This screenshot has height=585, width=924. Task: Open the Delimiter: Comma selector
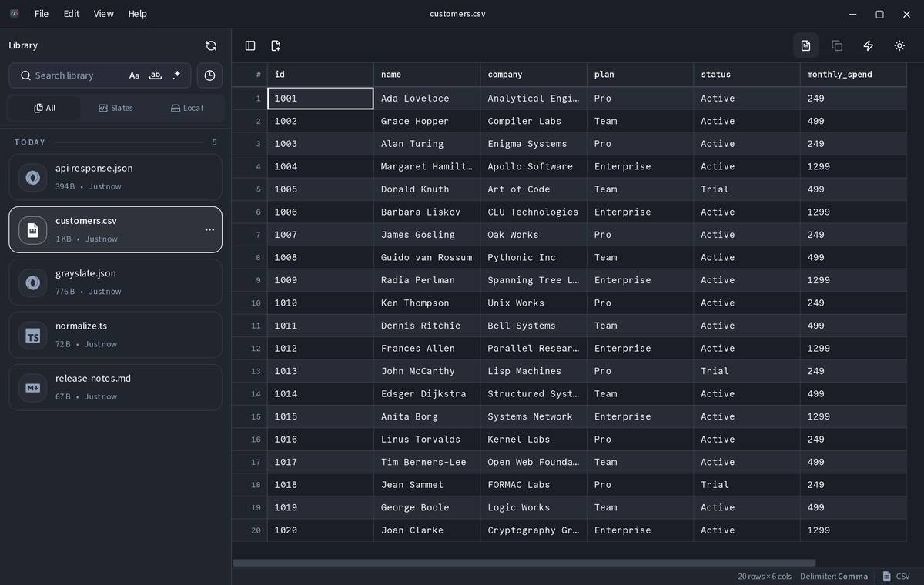(x=834, y=576)
